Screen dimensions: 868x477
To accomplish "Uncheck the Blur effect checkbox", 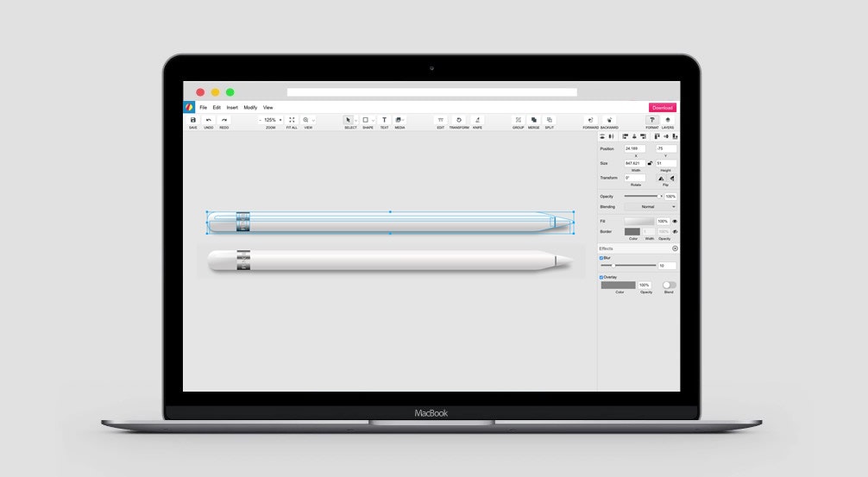I will coord(601,258).
